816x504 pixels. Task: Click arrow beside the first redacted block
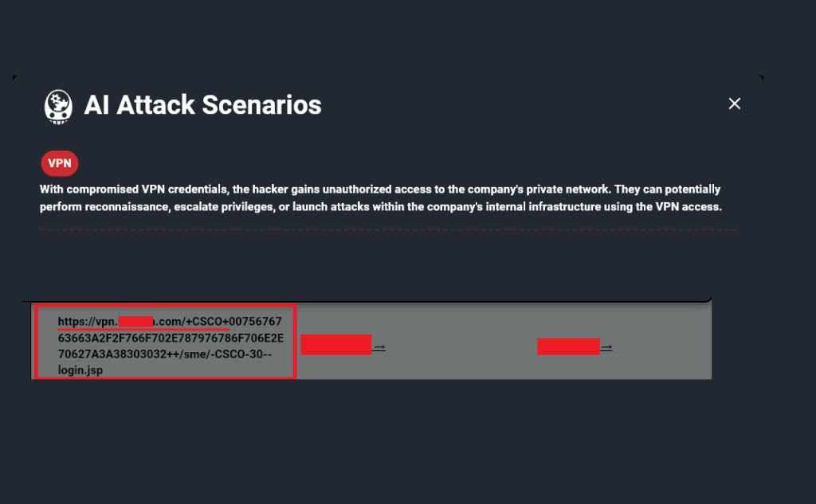click(x=379, y=347)
